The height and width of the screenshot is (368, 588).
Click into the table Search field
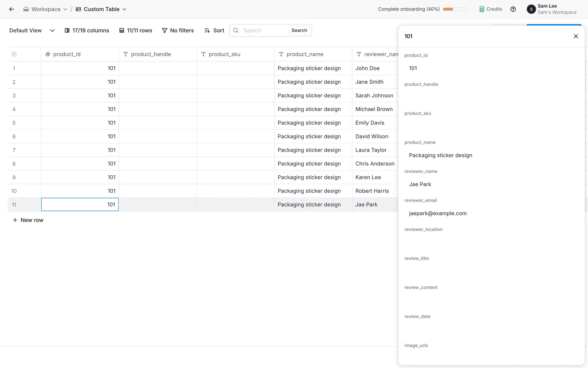point(264,30)
